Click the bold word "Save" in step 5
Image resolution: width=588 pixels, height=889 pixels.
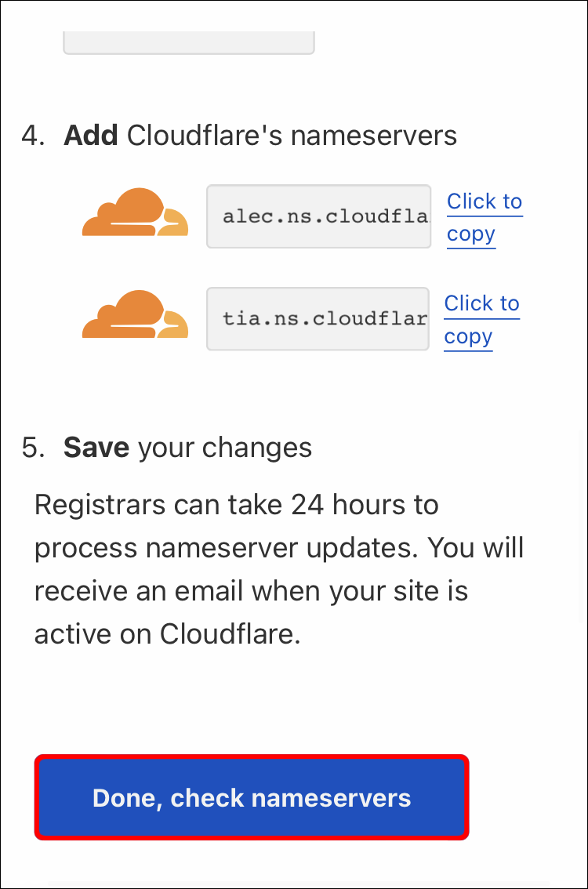[96, 448]
